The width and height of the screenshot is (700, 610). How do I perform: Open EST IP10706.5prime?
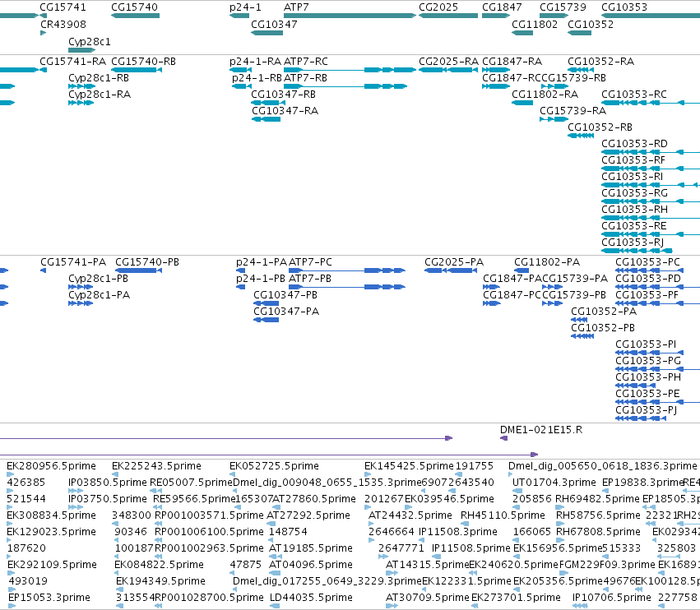580,606
